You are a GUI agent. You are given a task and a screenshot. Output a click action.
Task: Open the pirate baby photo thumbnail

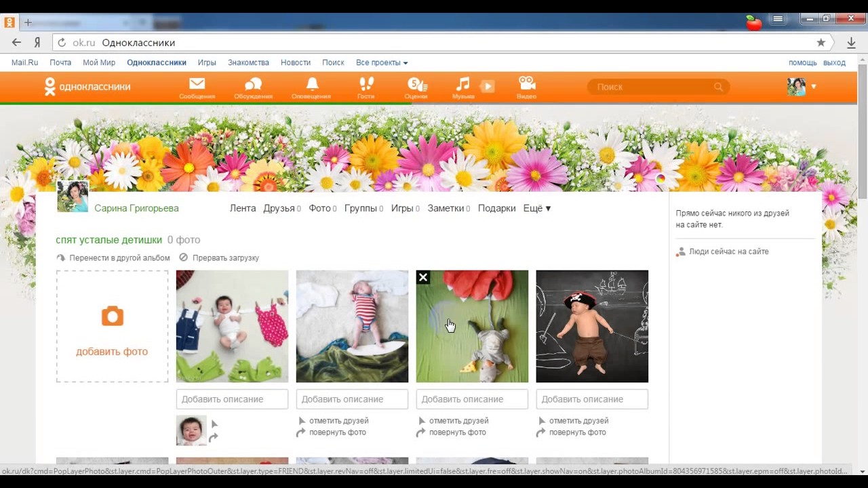(x=592, y=326)
